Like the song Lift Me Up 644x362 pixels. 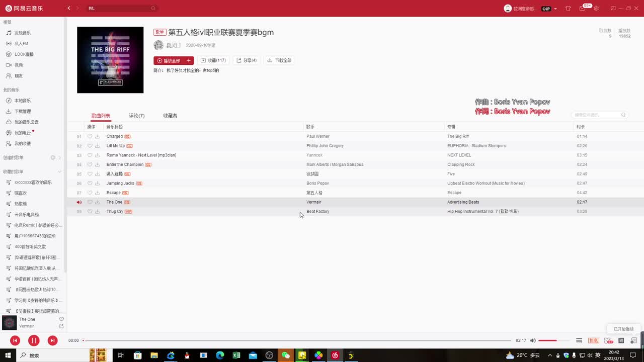coord(90,146)
